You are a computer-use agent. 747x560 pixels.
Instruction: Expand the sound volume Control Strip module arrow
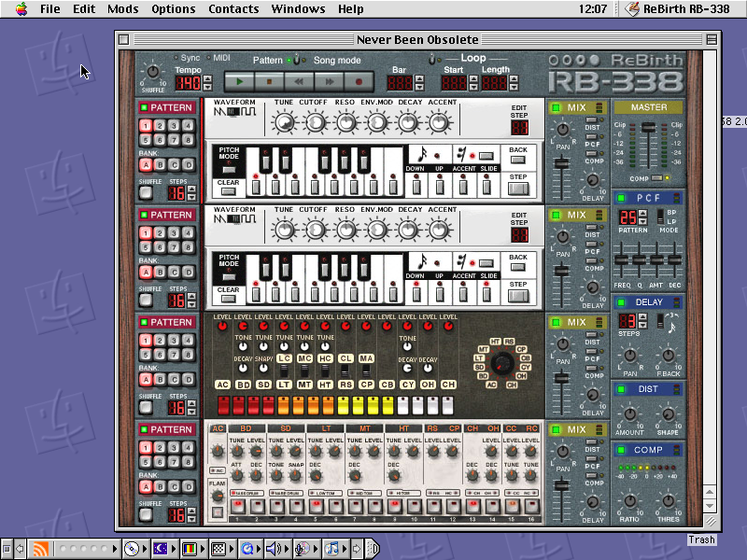(286, 549)
